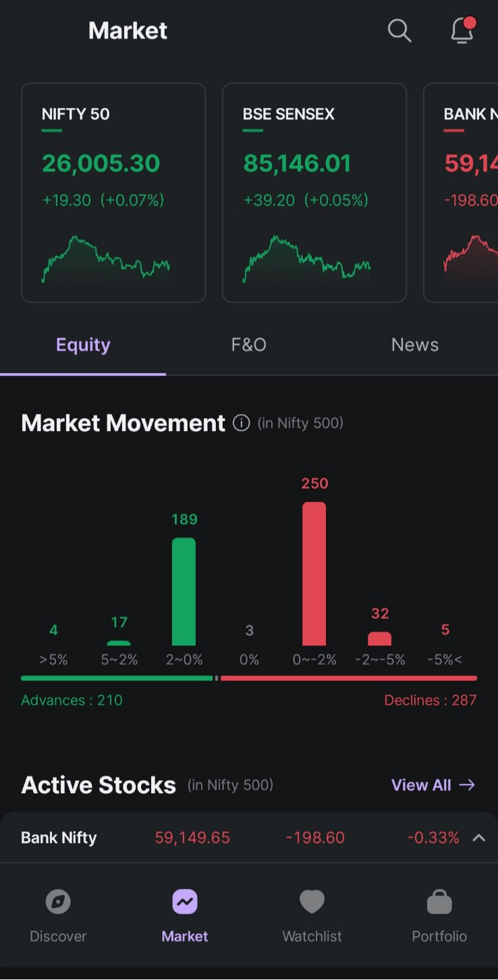The height and width of the screenshot is (980, 498).
Task: Tap the green 189 advances bar
Action: (x=184, y=592)
